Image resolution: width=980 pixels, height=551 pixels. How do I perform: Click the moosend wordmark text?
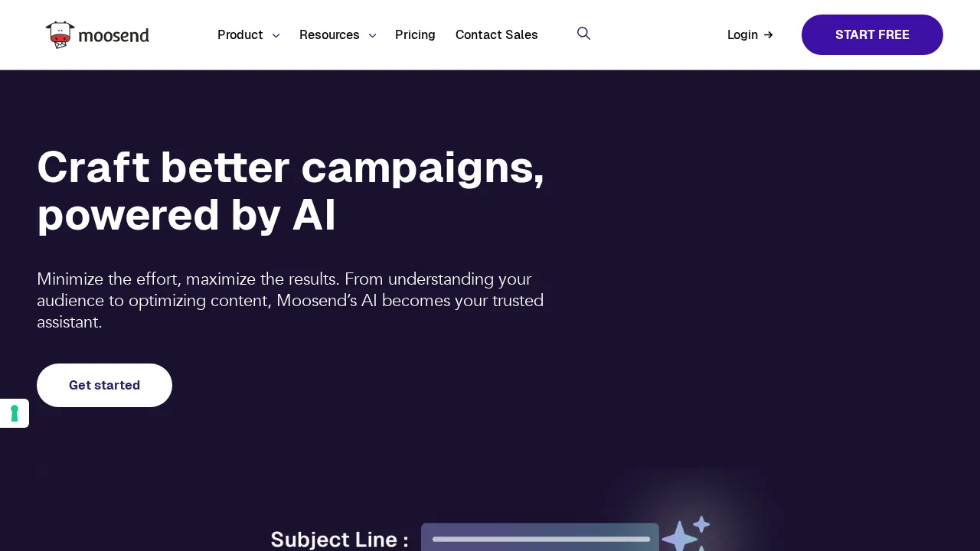pyautogui.click(x=114, y=35)
